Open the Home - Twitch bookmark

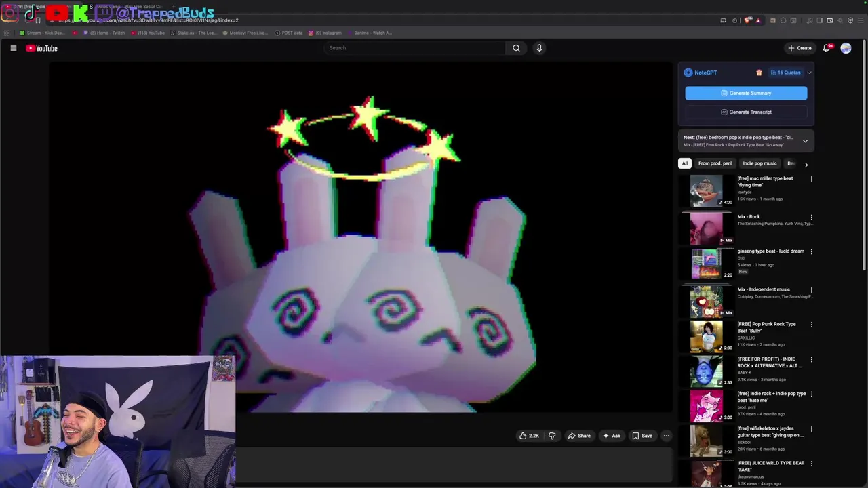[x=104, y=33]
